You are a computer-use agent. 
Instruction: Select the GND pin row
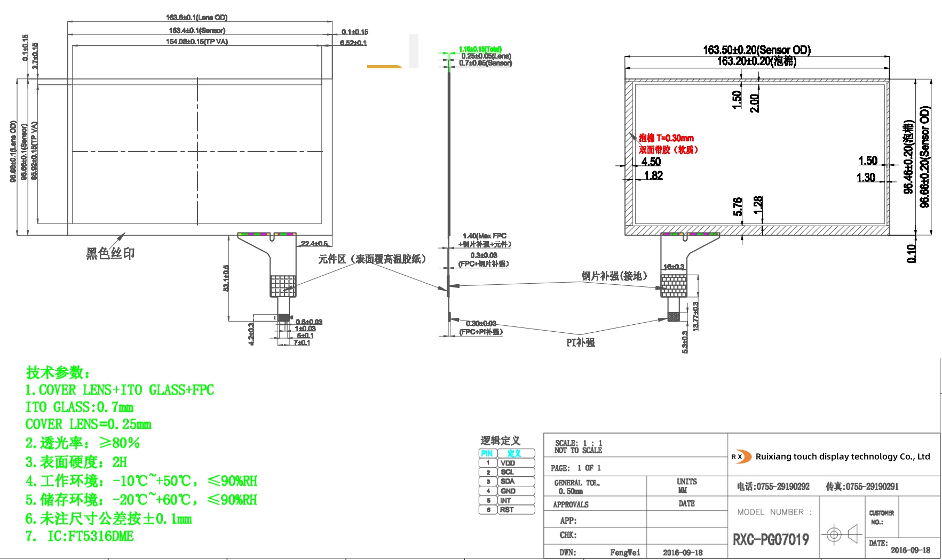(x=506, y=491)
